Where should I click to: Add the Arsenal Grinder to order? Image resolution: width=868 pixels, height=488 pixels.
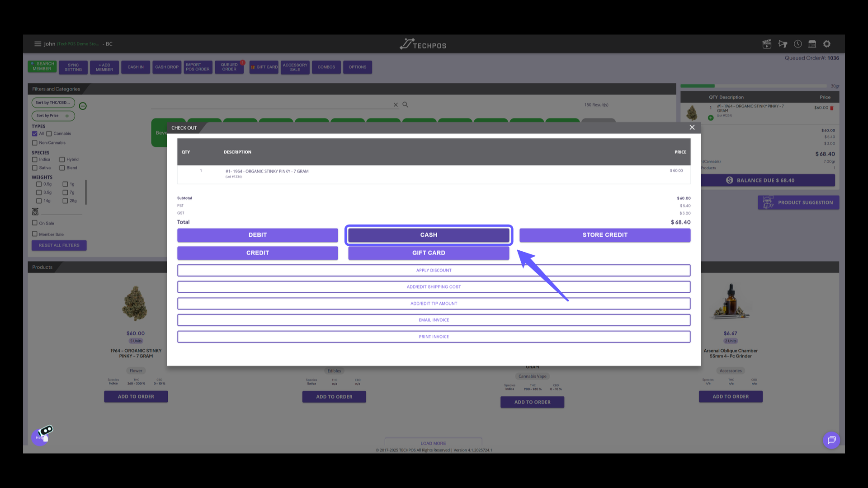(731, 397)
